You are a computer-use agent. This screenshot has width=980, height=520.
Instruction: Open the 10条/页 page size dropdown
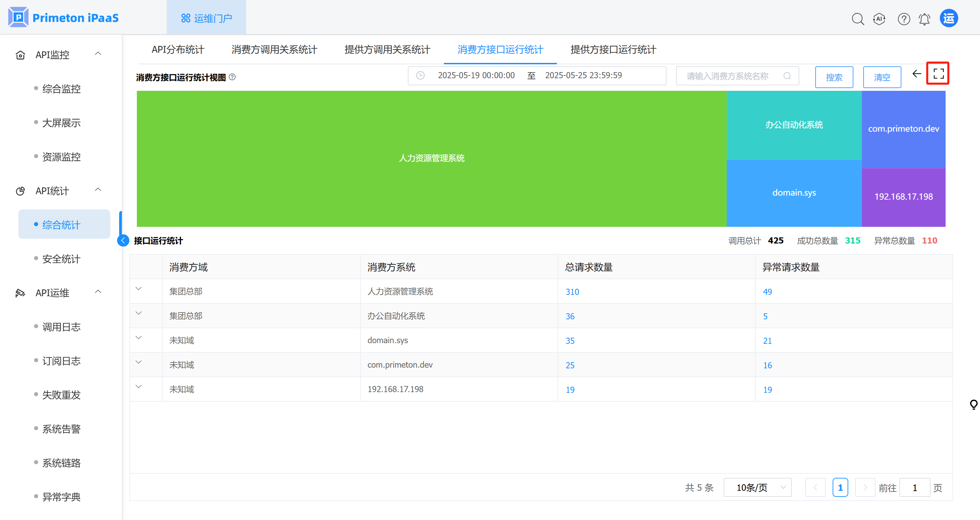click(x=757, y=487)
